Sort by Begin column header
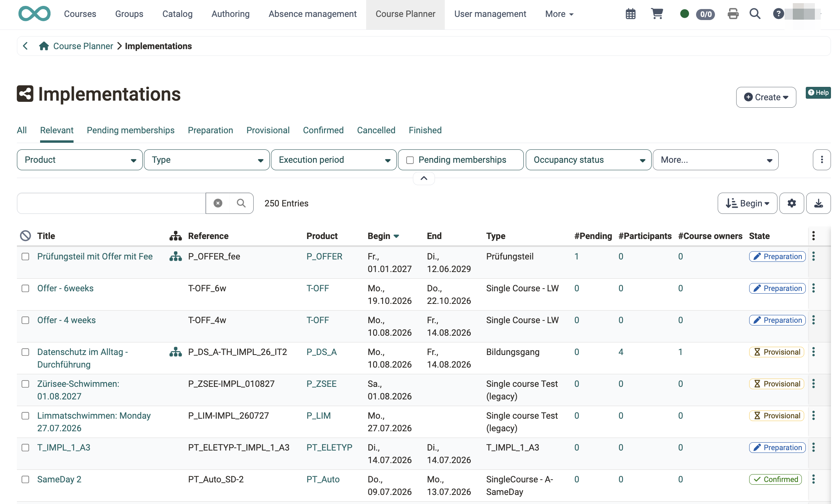Screen dimensions: 840x504 [x=383, y=236]
